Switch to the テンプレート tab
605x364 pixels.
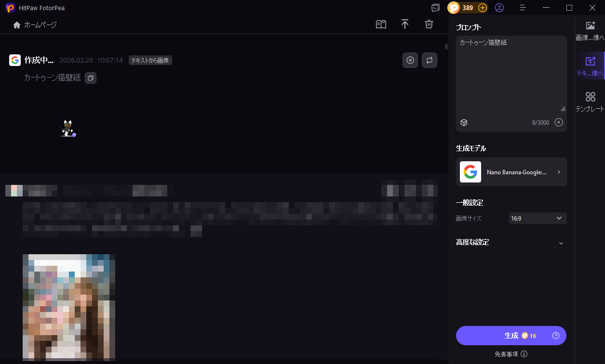(x=590, y=102)
